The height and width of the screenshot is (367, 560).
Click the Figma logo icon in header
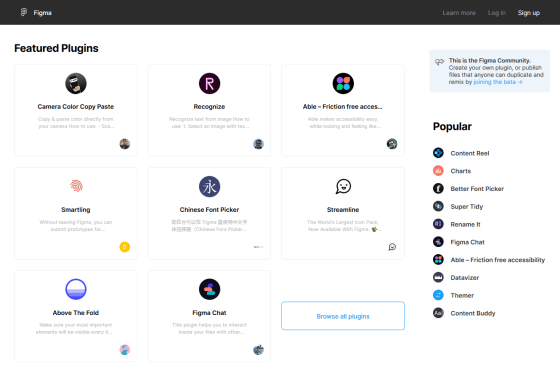click(24, 12)
